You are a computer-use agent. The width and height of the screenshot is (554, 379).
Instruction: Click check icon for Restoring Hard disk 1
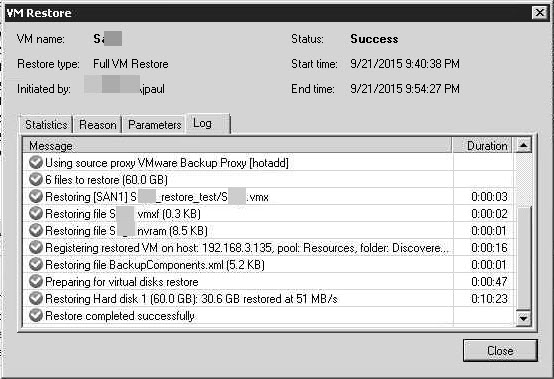point(36,298)
